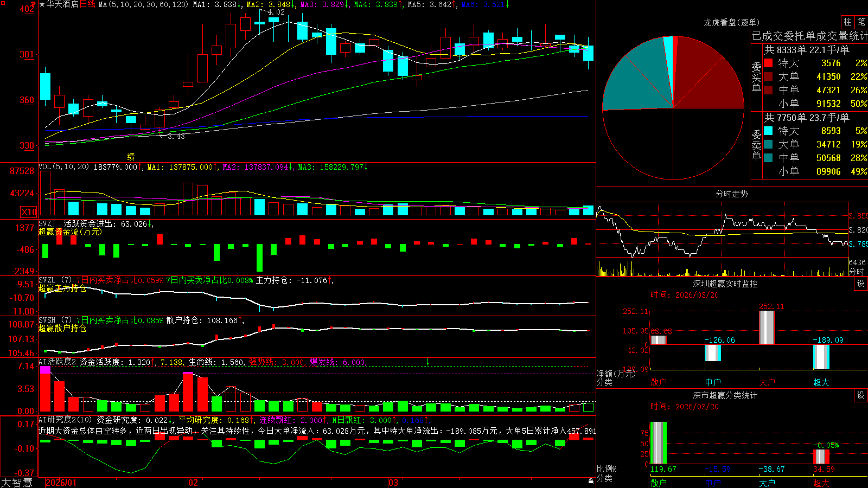Click the bright red 特大 buy-order swatch
This screenshot has height=488, width=868.
[x=768, y=63]
